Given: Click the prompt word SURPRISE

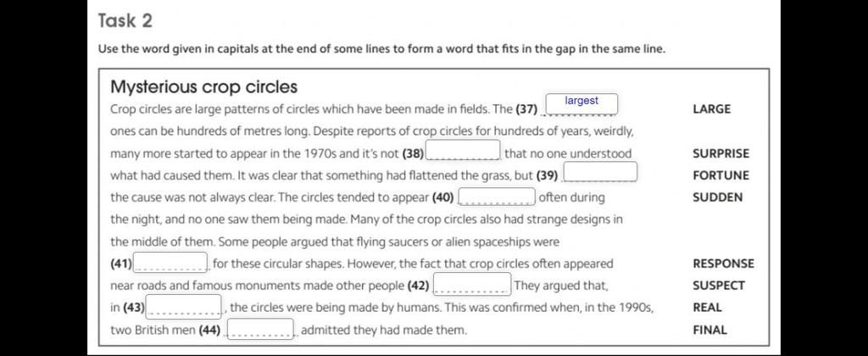Looking at the screenshot, I should (x=721, y=153).
